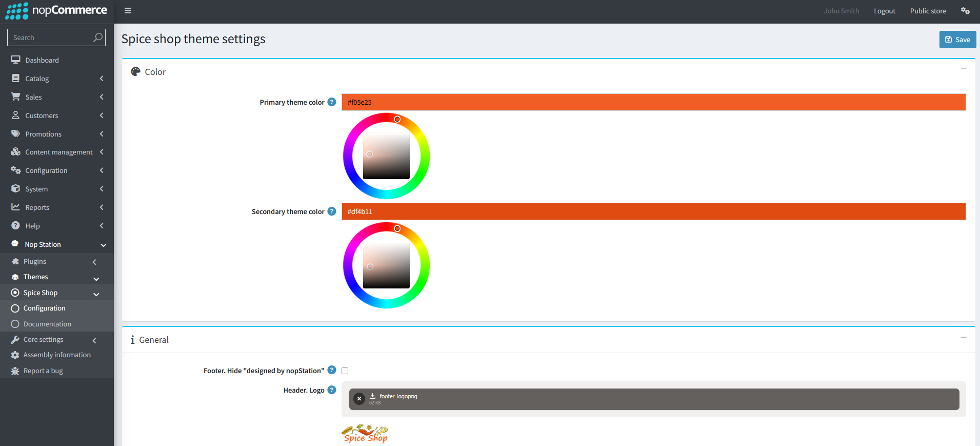Open Assembly information link
980x446 pixels.
coord(56,355)
